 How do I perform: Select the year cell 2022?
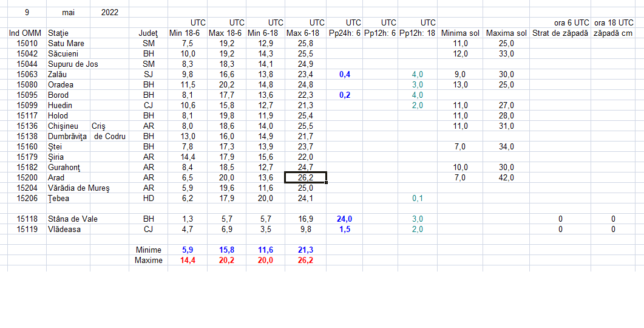tap(110, 12)
